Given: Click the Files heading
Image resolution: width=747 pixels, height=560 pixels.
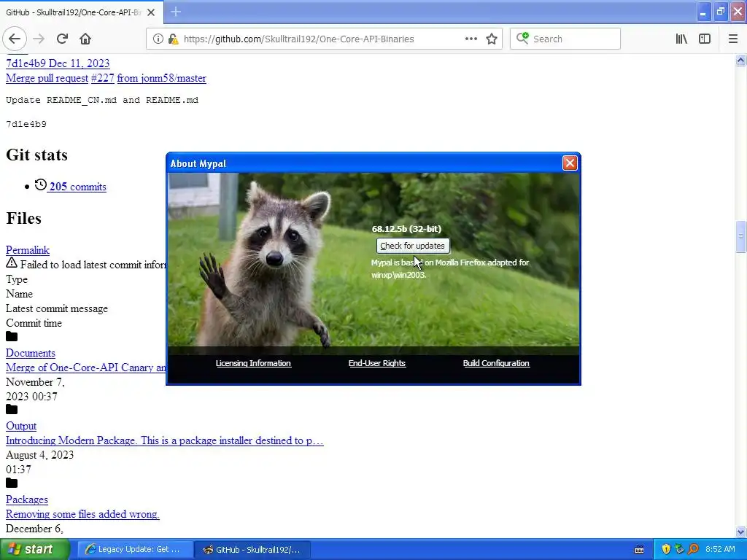Looking at the screenshot, I should tap(24, 219).
